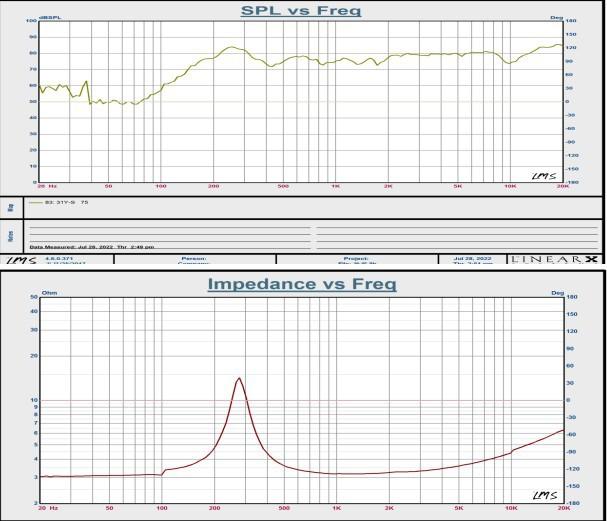Click the LMS logo at footer left
The height and width of the screenshot is (521, 607).
(x=18, y=261)
